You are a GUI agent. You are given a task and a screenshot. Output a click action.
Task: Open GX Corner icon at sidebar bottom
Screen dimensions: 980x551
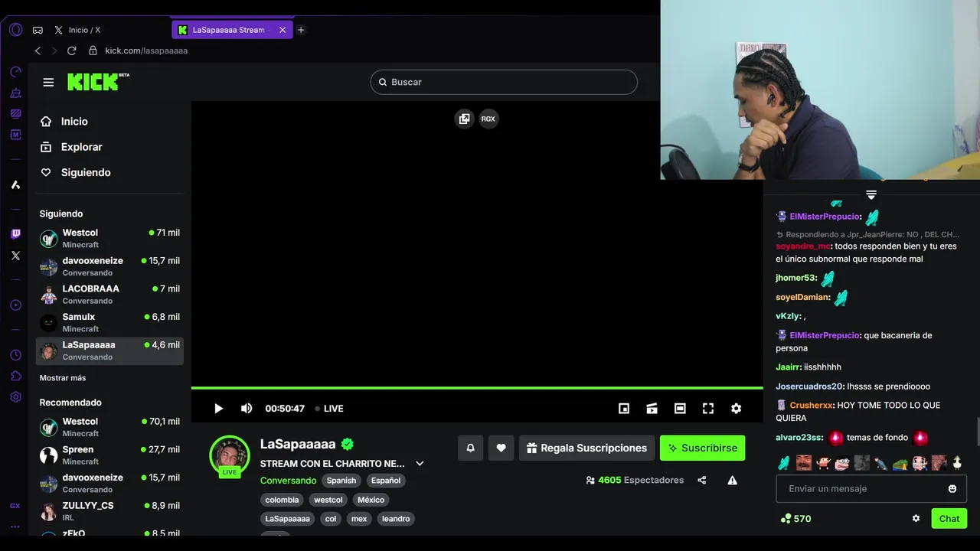15,506
